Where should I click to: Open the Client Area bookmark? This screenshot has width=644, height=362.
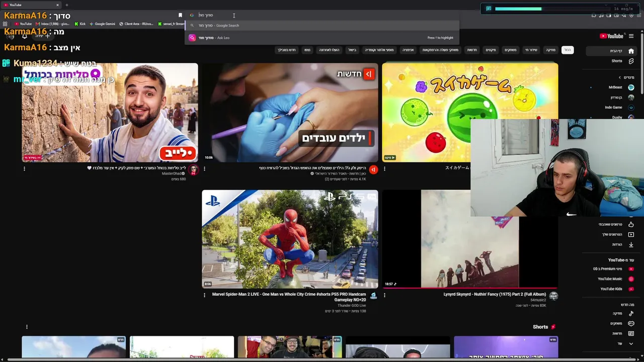click(136, 24)
